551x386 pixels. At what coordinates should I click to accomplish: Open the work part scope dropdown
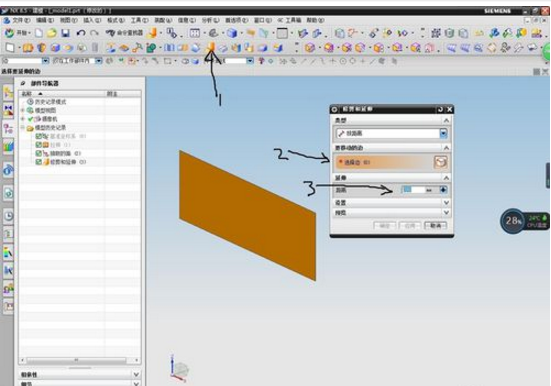pyautogui.click(x=99, y=61)
